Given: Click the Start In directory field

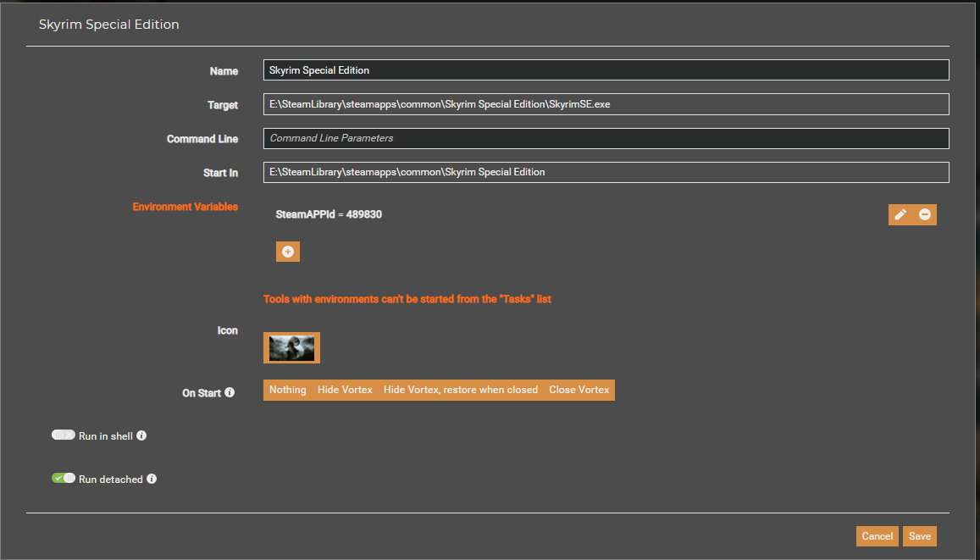Looking at the screenshot, I should coord(606,173).
